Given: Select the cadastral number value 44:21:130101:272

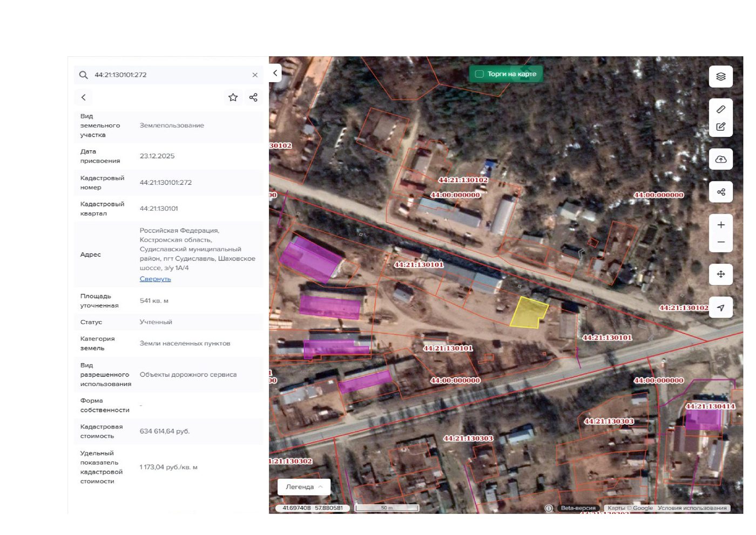Looking at the screenshot, I should (x=166, y=183).
